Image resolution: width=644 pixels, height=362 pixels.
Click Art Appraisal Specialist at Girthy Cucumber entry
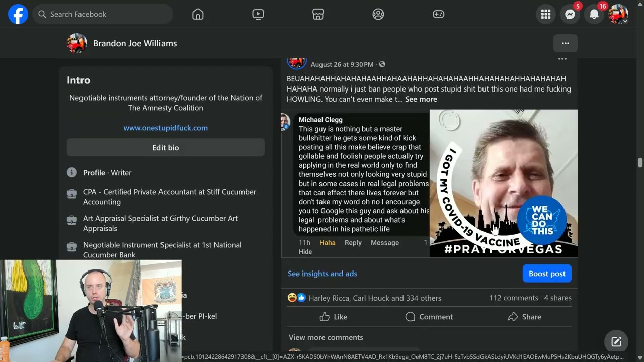coord(160,223)
